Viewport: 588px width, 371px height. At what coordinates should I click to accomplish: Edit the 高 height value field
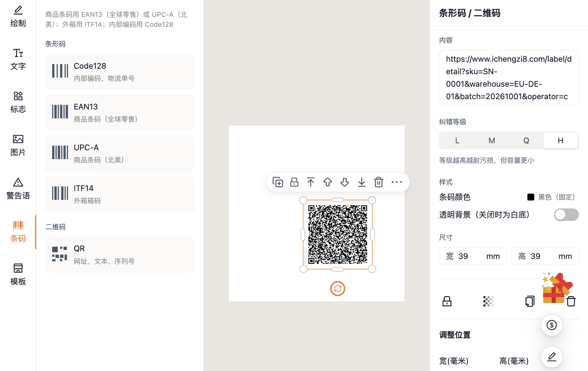tap(545, 256)
